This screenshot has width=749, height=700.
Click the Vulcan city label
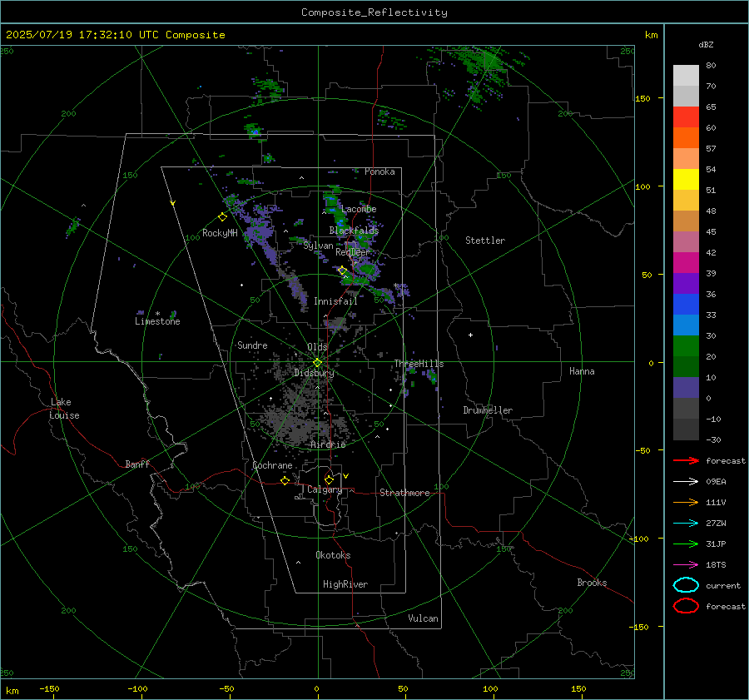coord(424,618)
